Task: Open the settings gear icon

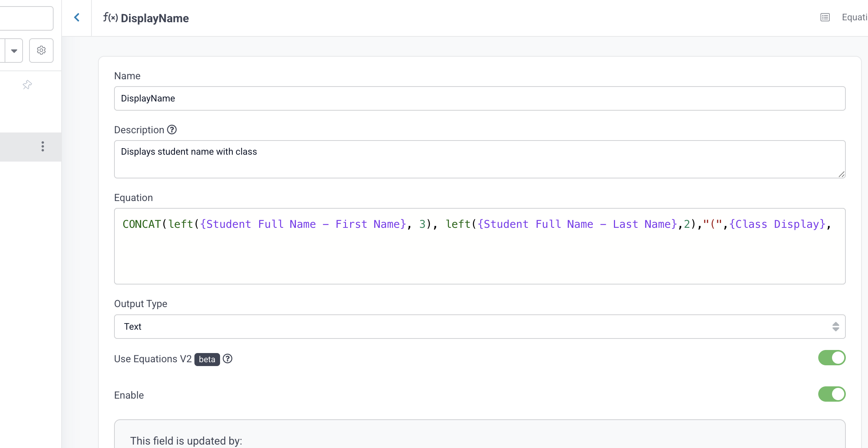Action: pyautogui.click(x=41, y=50)
